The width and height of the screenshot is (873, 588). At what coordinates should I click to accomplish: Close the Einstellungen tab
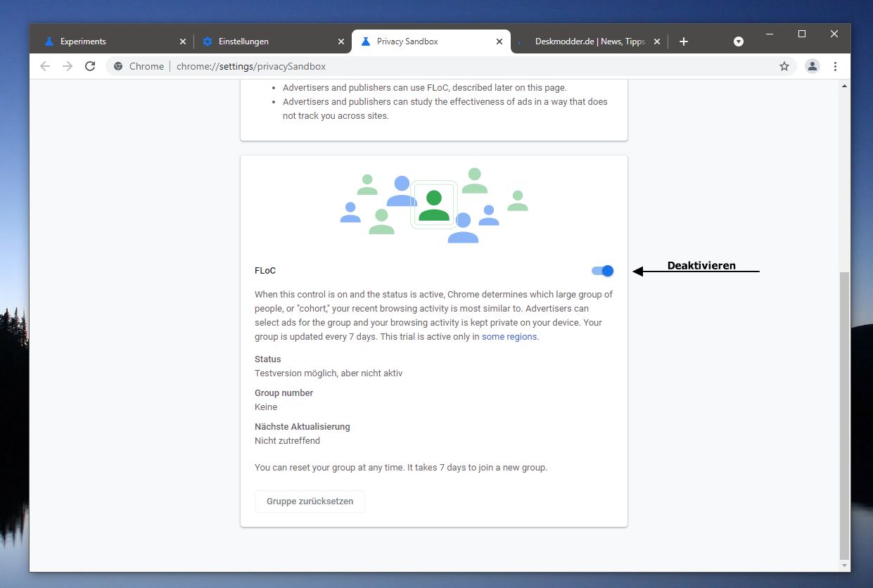pyautogui.click(x=341, y=41)
